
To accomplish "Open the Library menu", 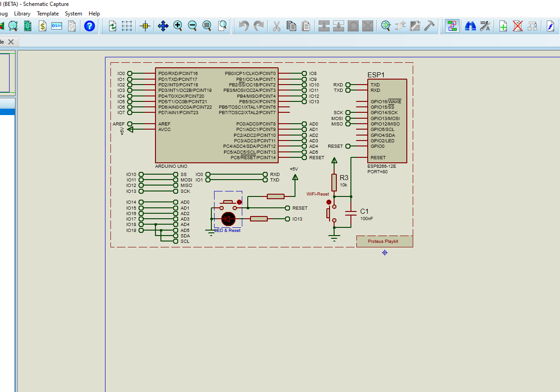I will click(22, 13).
